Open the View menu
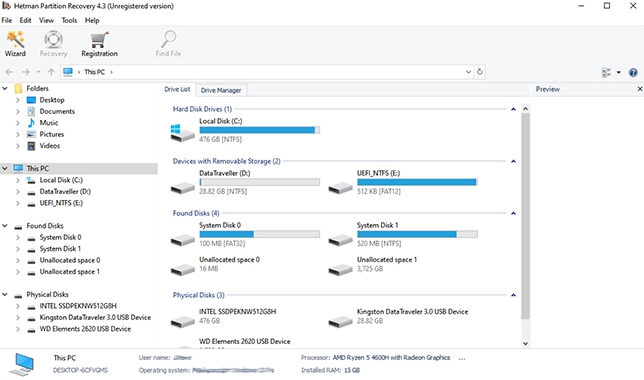Screen dimensions: 644x380 46,20
